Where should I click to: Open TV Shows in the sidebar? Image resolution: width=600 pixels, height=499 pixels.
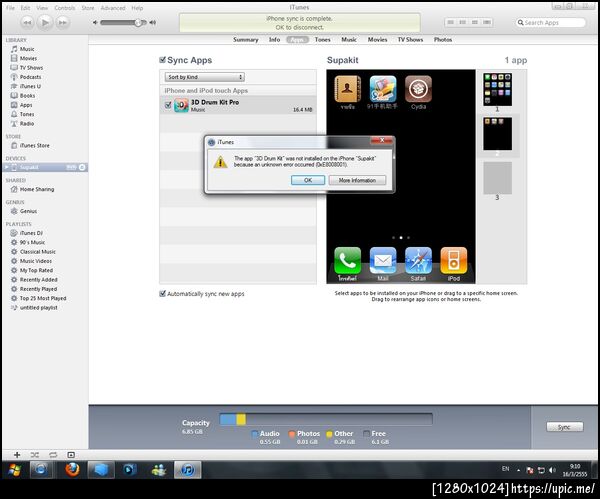(x=31, y=68)
